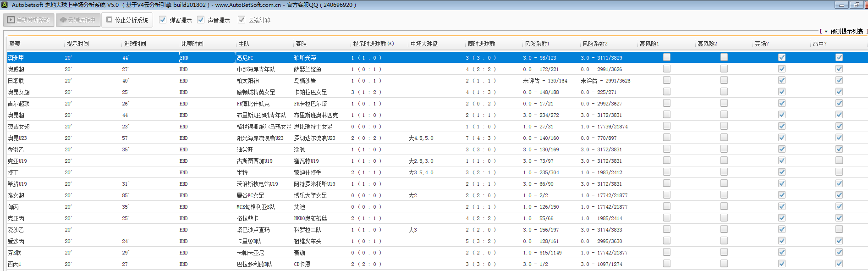Click the 预测提示列表 label
The width and height of the screenshot is (868, 271).
(846, 31)
